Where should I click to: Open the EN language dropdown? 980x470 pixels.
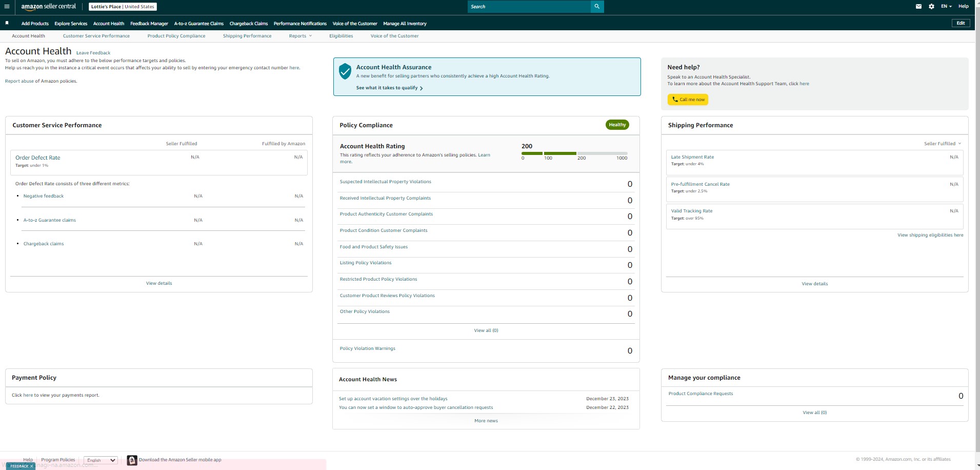(946, 7)
